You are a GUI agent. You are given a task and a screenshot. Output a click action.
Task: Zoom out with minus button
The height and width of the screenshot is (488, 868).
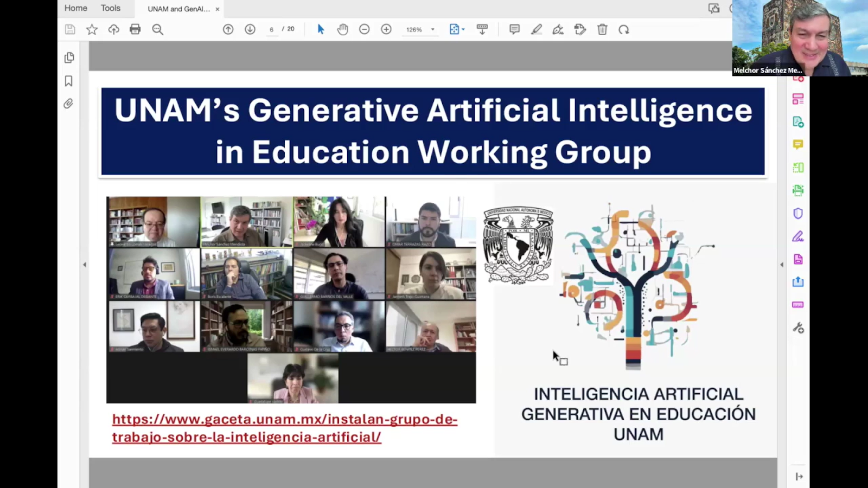pos(365,29)
